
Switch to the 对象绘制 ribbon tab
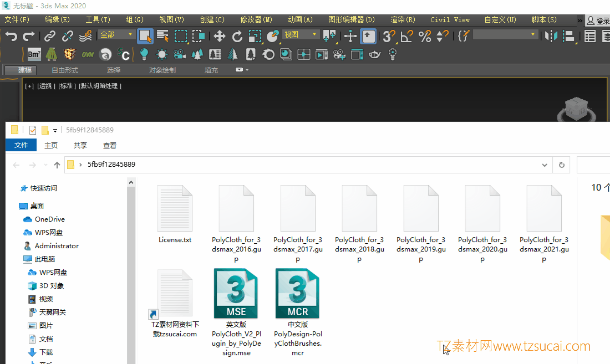(x=162, y=70)
